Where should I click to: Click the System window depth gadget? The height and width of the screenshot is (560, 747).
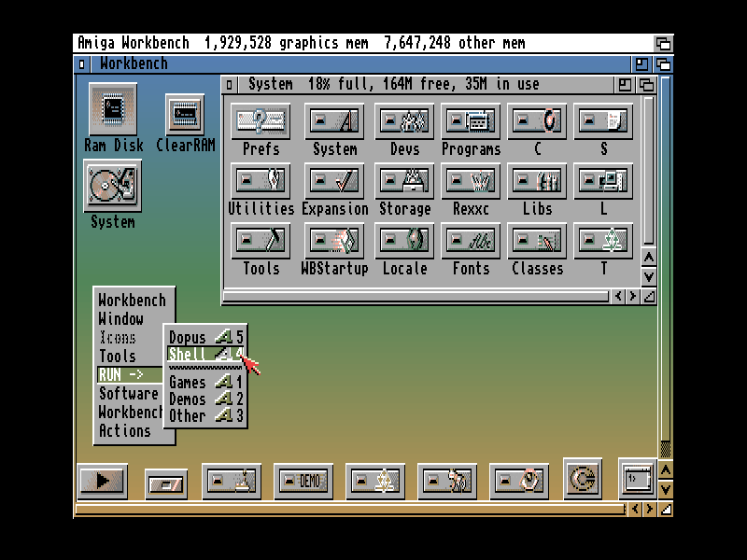tap(646, 85)
